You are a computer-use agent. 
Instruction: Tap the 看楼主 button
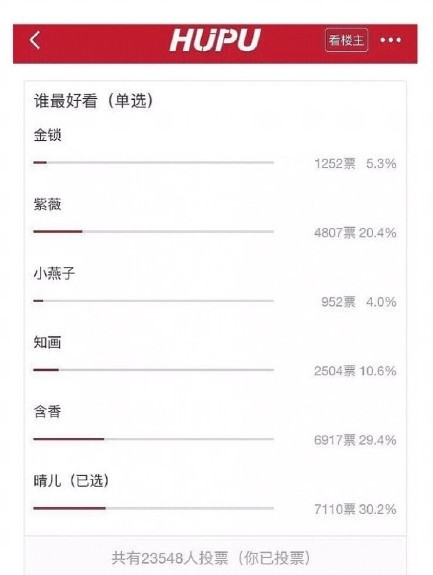[x=346, y=40]
